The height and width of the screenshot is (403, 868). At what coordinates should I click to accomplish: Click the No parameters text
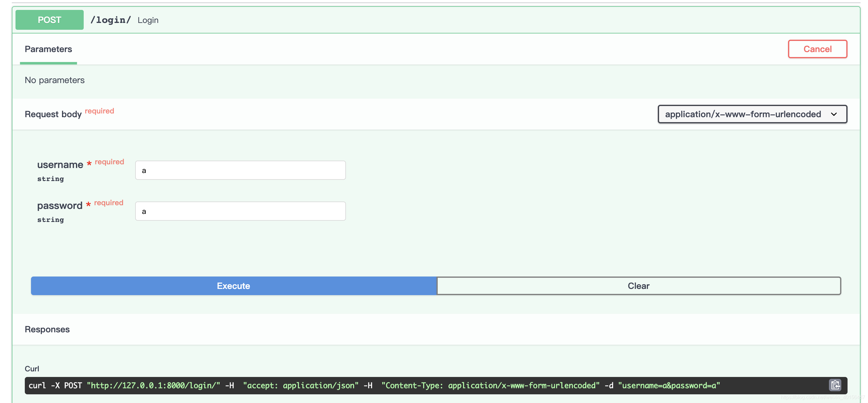(55, 80)
